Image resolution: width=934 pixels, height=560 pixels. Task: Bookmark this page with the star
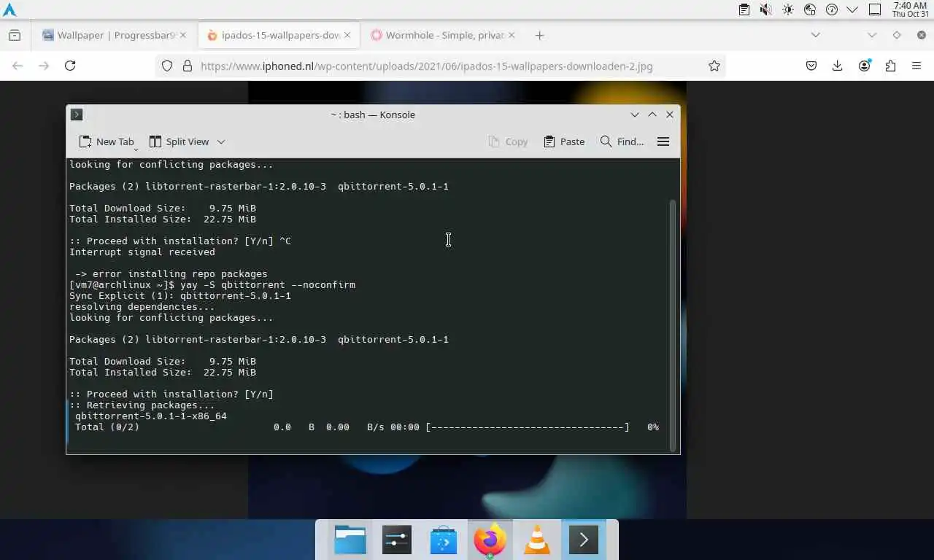pyautogui.click(x=714, y=66)
